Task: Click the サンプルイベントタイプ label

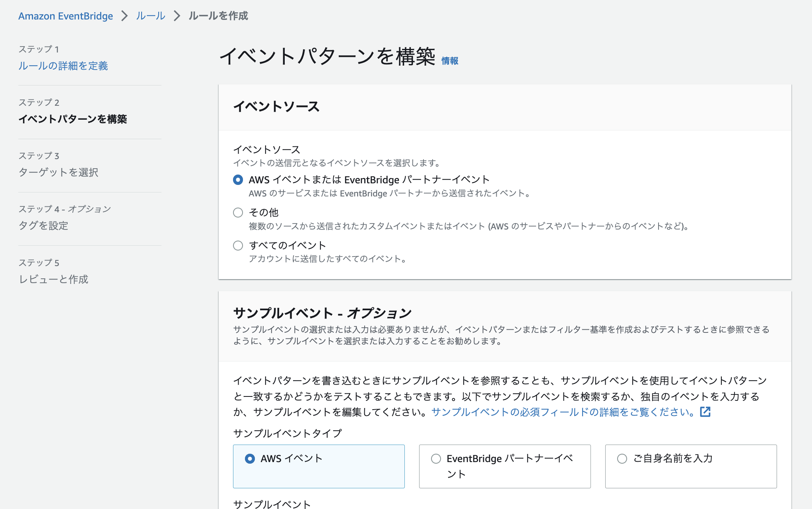Action: (288, 433)
